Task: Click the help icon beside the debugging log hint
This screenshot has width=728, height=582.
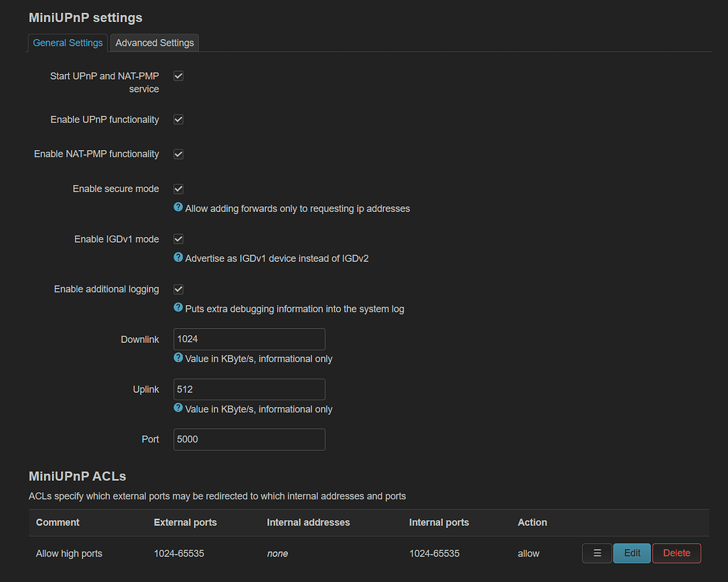Action: point(178,309)
